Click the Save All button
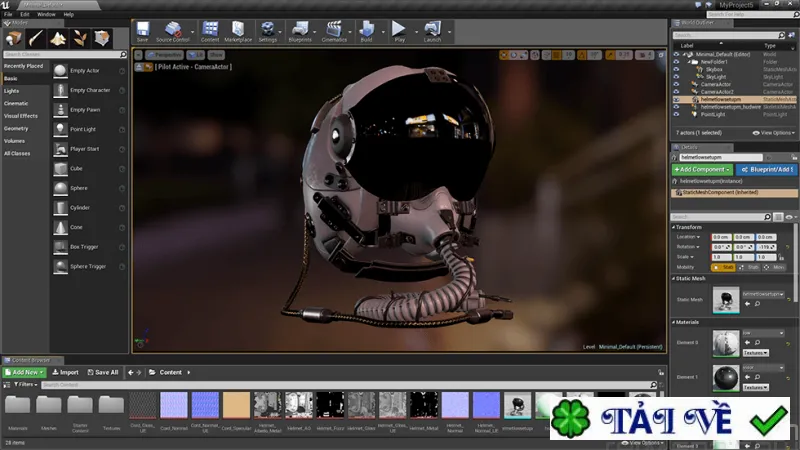 pyautogui.click(x=103, y=372)
